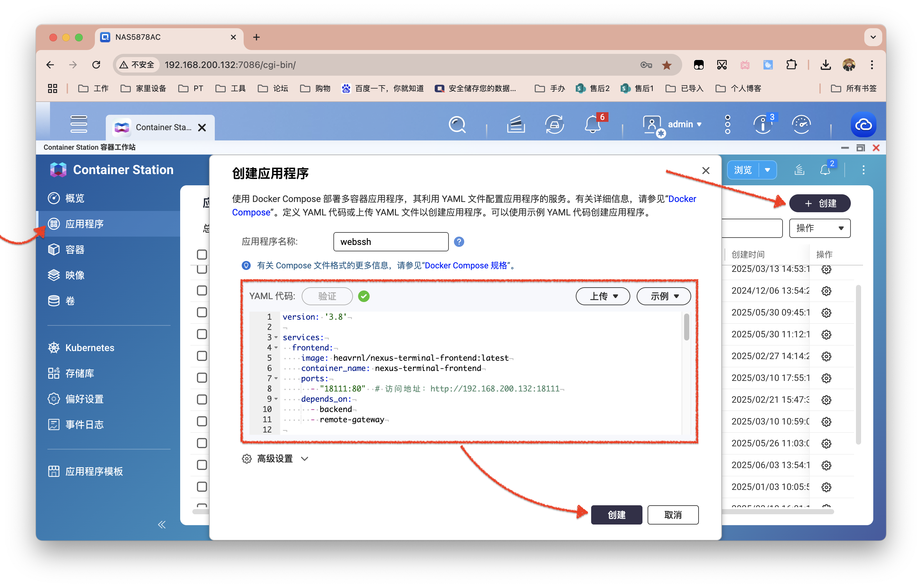Screen dimensions: 922x588
Task: Go to 映像 images in the sidebar
Action: pos(75,275)
